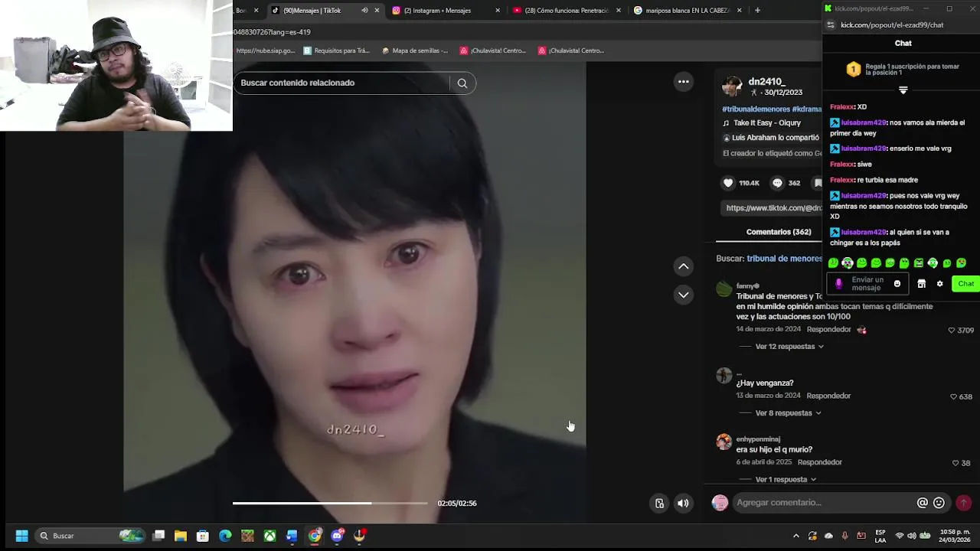The image size is (980, 551).
Task: Open the three-dots more options menu on video
Action: pos(684,82)
